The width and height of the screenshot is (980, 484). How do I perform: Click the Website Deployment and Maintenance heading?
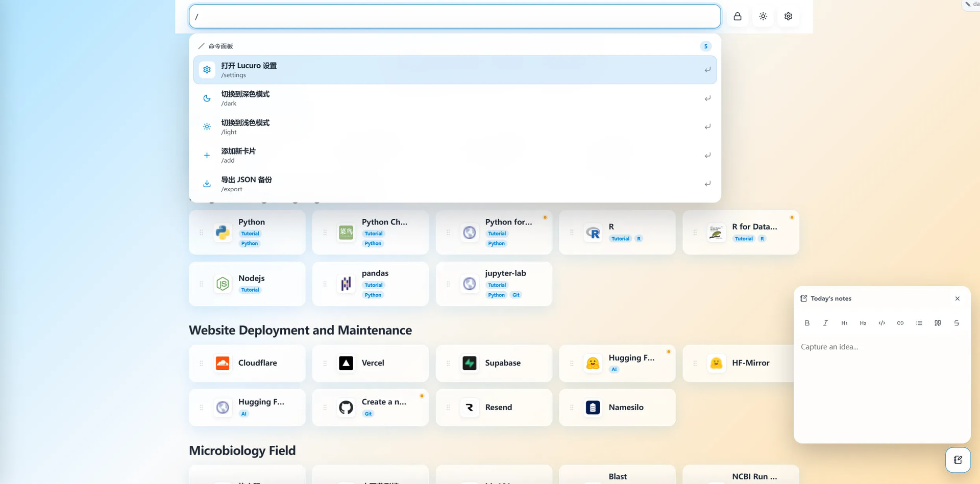(x=300, y=330)
